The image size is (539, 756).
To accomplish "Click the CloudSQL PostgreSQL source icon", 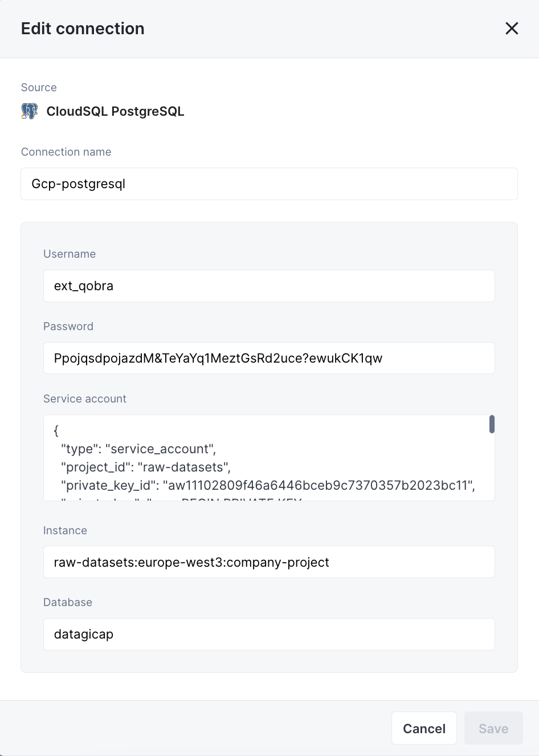I will [29, 111].
